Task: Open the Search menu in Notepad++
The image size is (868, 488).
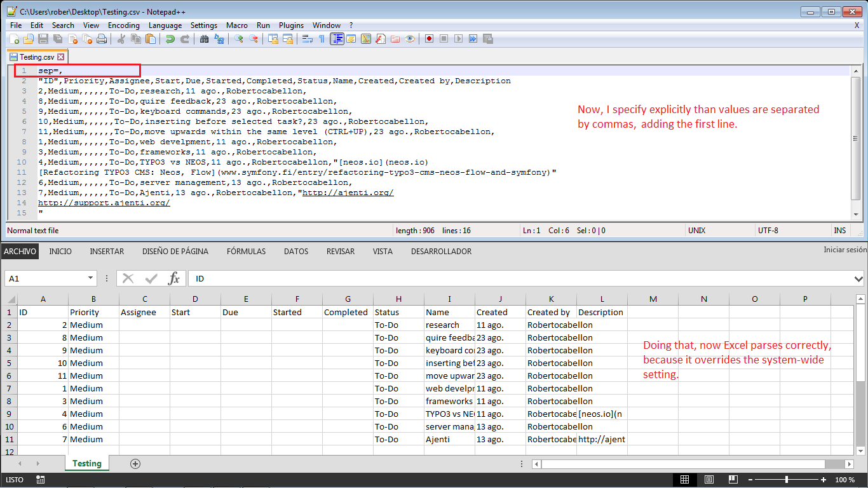Action: point(63,25)
